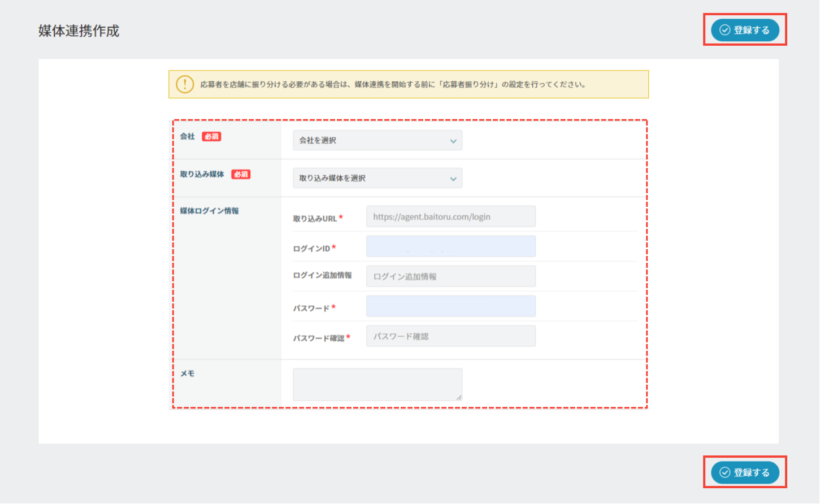The width and height of the screenshot is (820, 504).
Task: Select the ログイン追加情報 text field
Action: (450, 276)
